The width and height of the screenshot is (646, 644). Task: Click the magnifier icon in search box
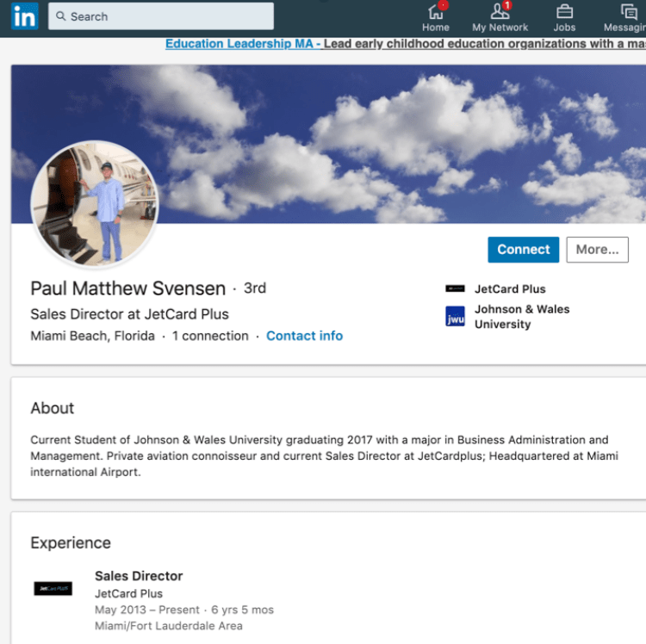pyautogui.click(x=60, y=16)
